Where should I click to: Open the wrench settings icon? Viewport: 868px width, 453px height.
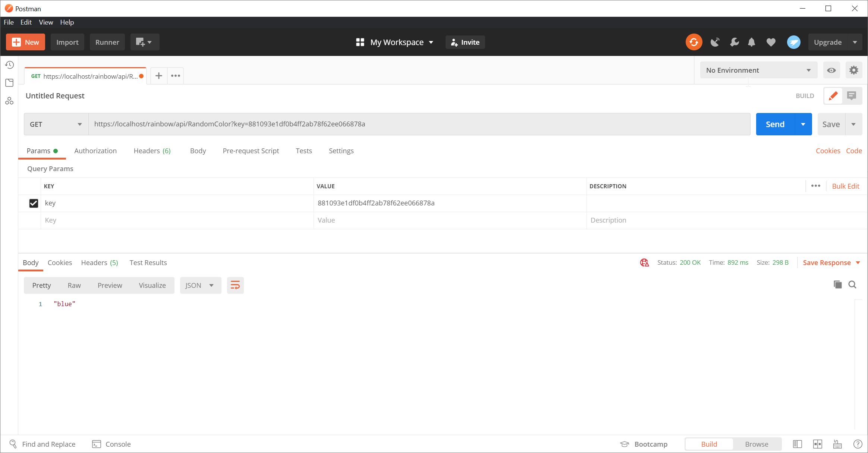point(734,42)
